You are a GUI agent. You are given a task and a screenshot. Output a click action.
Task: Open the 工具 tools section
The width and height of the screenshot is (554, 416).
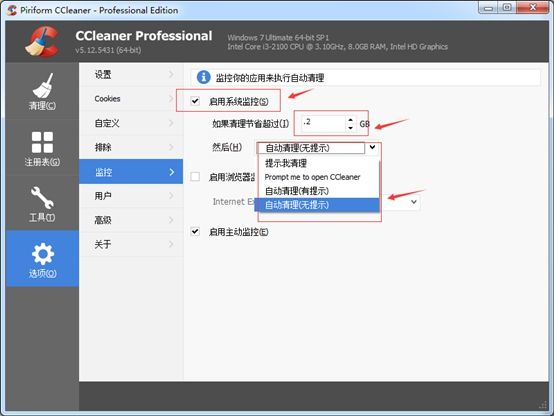(42, 203)
